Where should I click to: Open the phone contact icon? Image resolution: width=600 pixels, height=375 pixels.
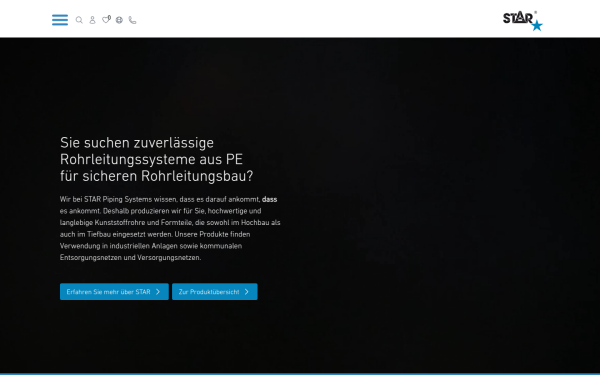pyautogui.click(x=132, y=20)
